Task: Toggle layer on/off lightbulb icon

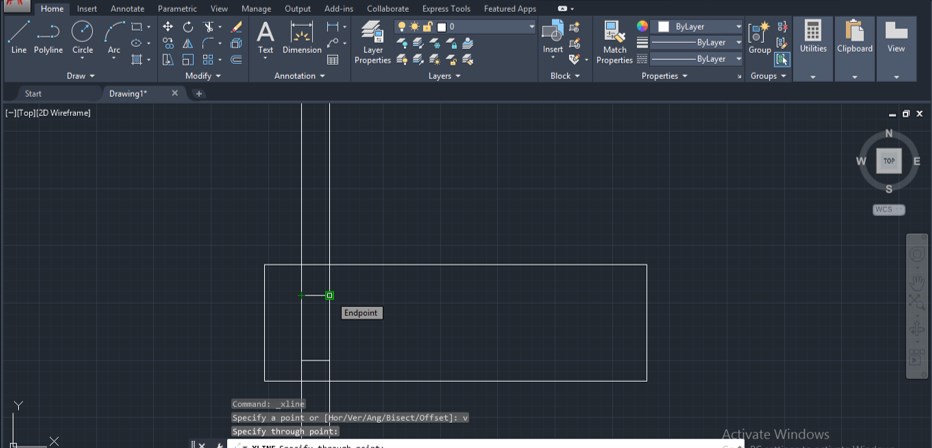Action: pyautogui.click(x=402, y=27)
